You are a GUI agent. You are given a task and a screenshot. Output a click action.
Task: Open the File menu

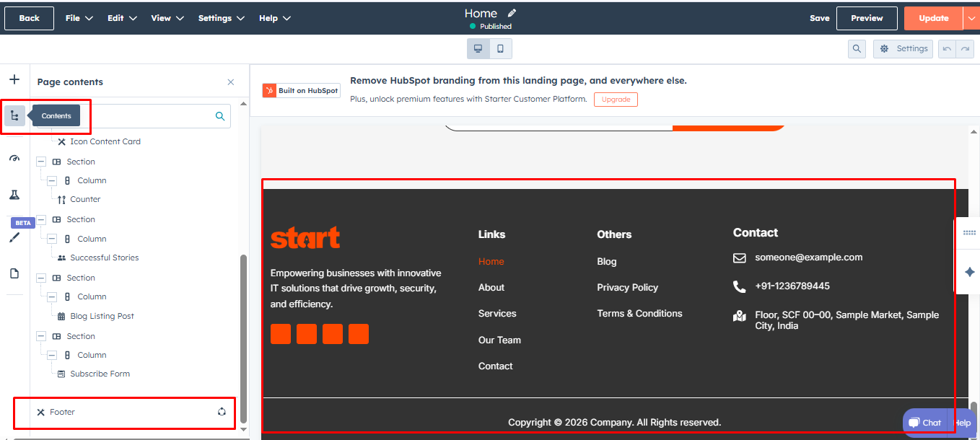[x=79, y=18]
